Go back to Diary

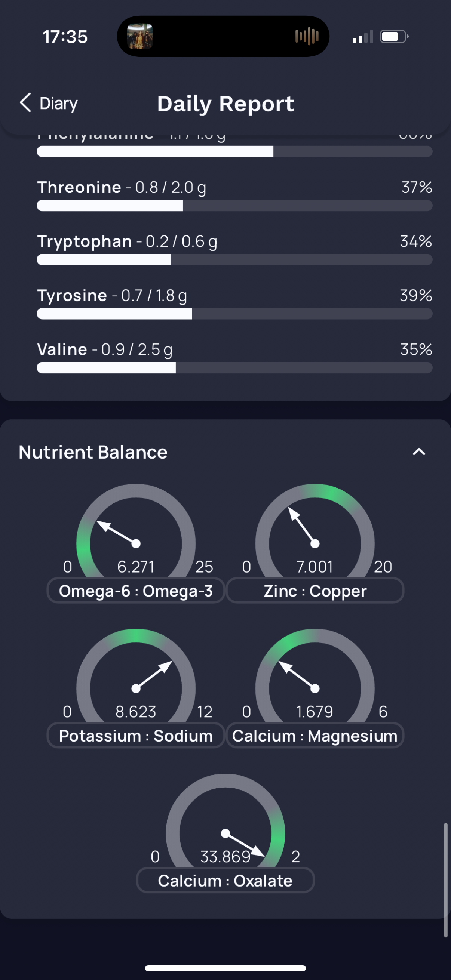(x=48, y=103)
